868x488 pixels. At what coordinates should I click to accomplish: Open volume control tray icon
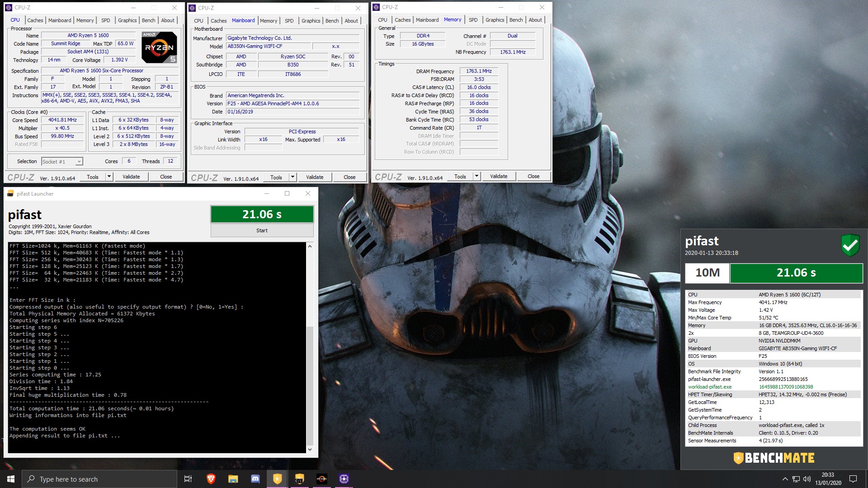807,479
